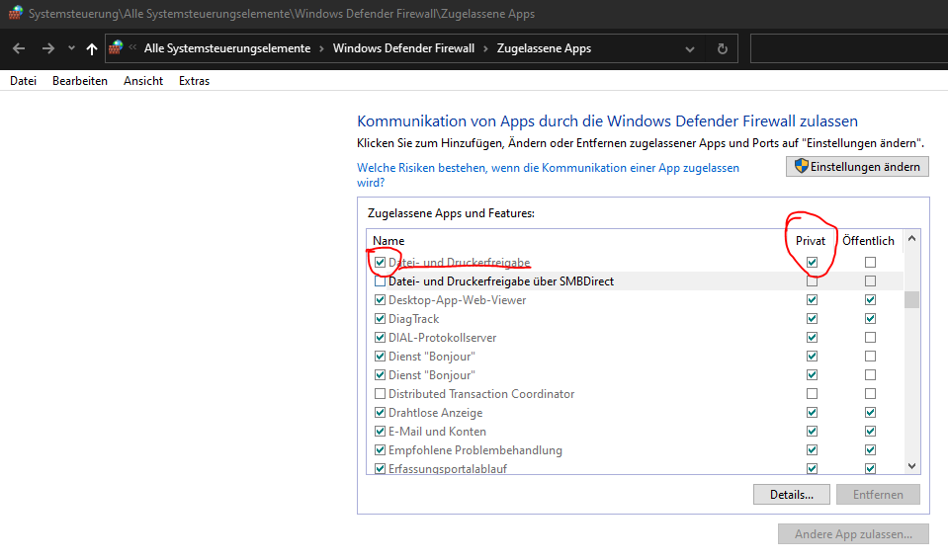This screenshot has height=560, width=948.
Task: Select the Distributed Transaction Coordinator row text
Action: tap(481, 394)
